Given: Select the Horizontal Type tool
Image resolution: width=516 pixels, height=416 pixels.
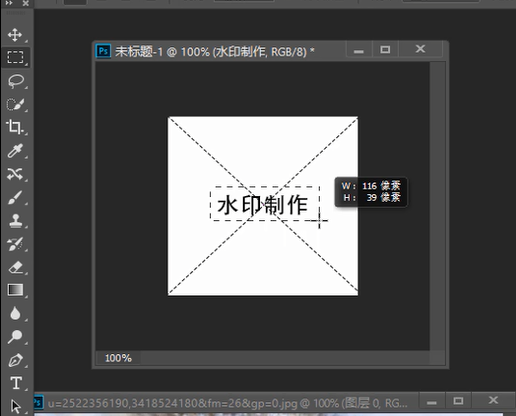Looking at the screenshot, I should pos(16,383).
